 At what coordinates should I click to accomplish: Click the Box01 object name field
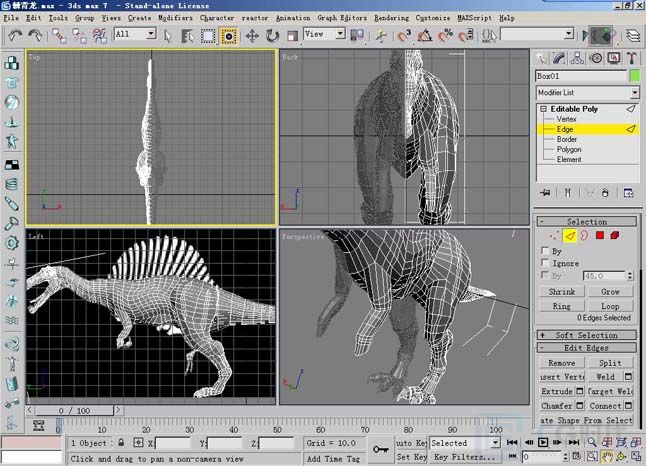(581, 76)
